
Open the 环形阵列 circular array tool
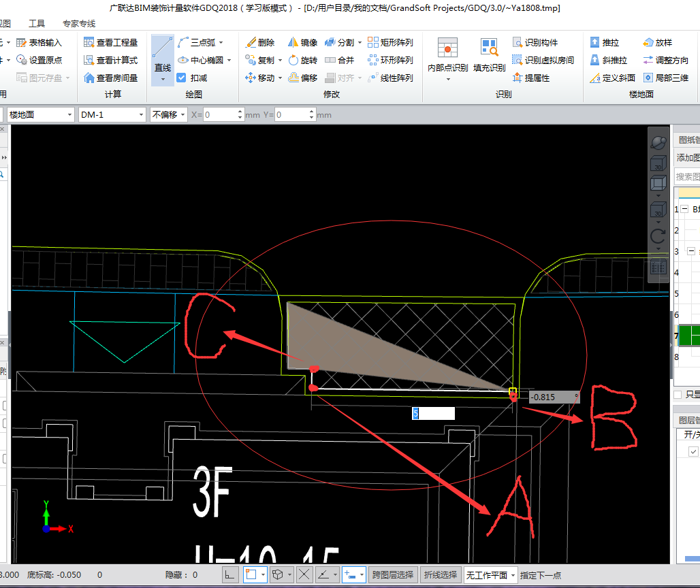[x=391, y=60]
